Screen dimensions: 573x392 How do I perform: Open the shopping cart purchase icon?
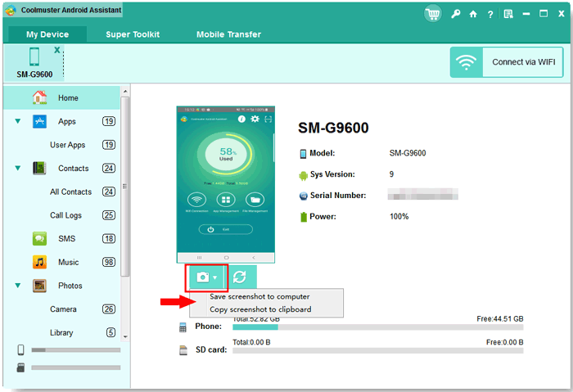pyautogui.click(x=433, y=14)
